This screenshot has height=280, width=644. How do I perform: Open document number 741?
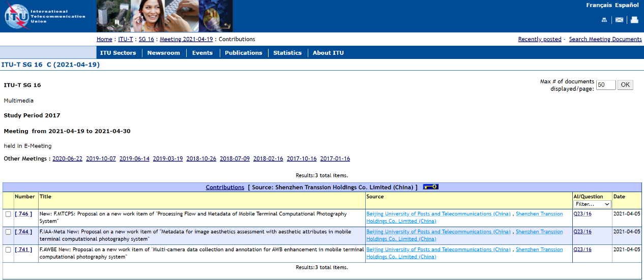coord(23,250)
